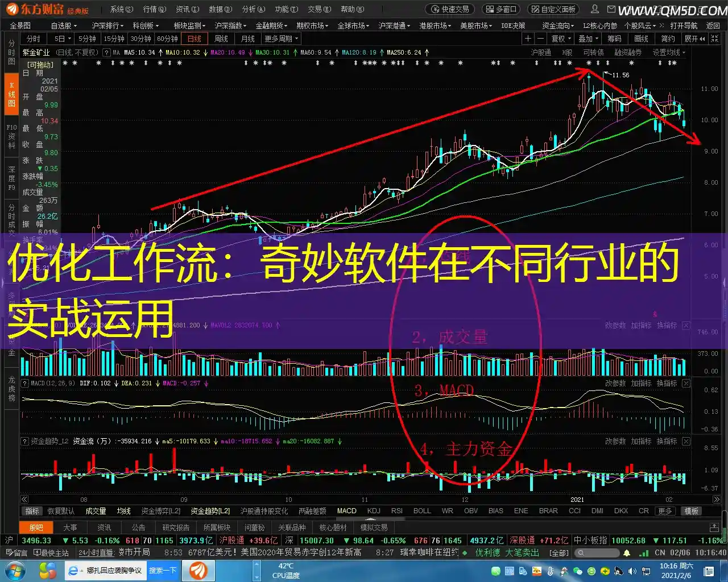728x582 pixels.
Task: Click the fullscreen collapse arrows icon
Action: click(x=714, y=39)
